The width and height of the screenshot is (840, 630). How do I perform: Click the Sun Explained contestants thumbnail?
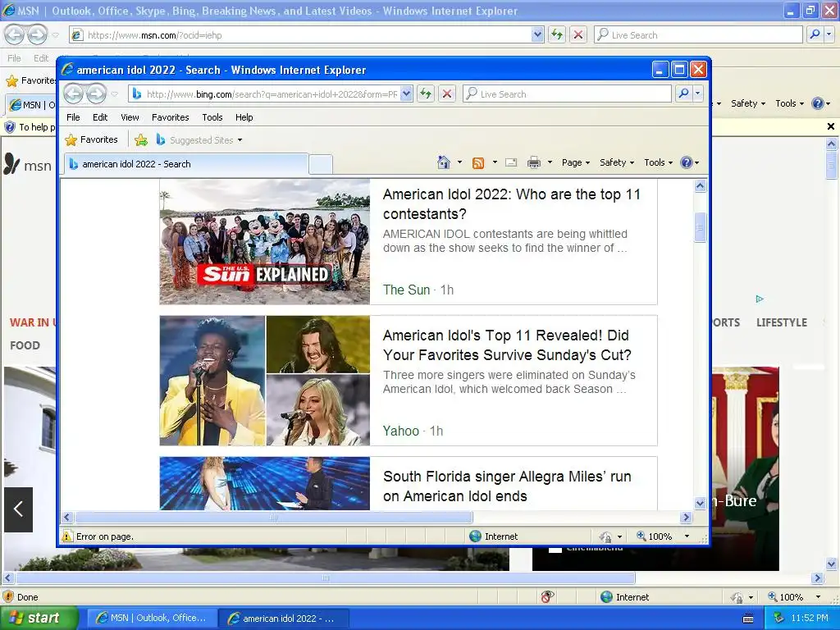click(x=265, y=242)
